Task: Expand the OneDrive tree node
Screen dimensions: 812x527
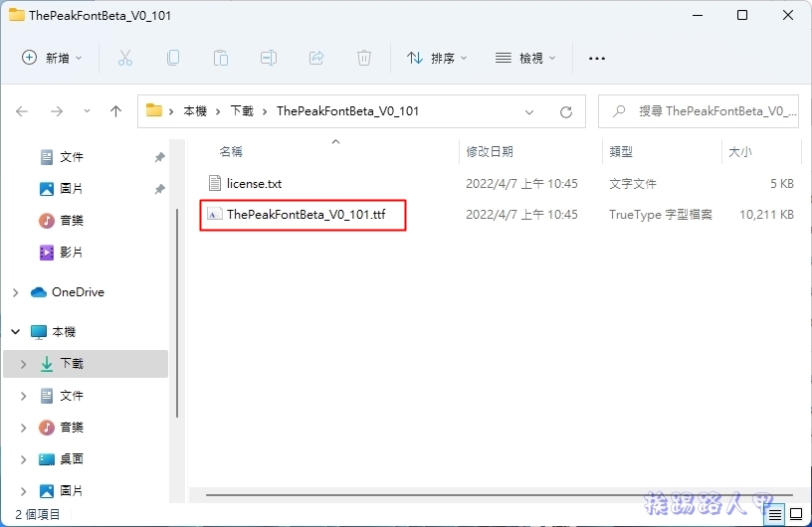Action: [x=16, y=292]
